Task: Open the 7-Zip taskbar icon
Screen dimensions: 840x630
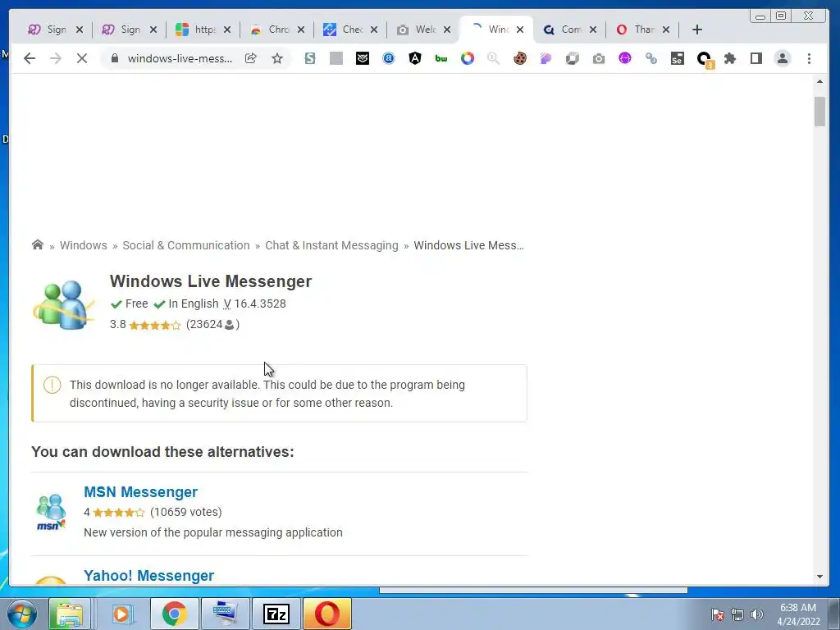Action: (x=276, y=614)
